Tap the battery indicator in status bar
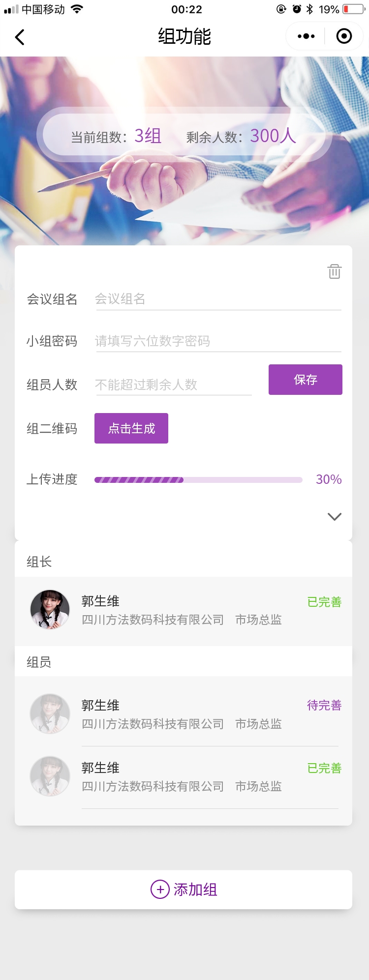The width and height of the screenshot is (369, 980). click(x=352, y=9)
